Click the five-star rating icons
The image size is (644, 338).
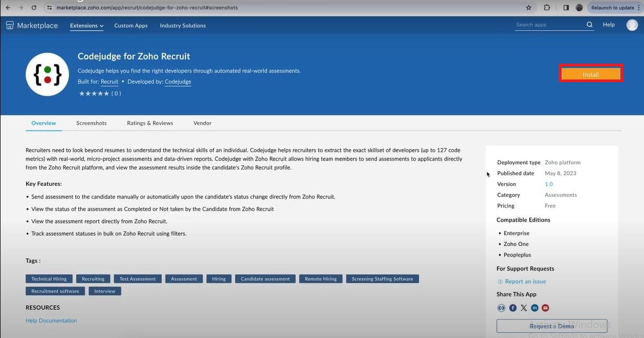point(94,93)
